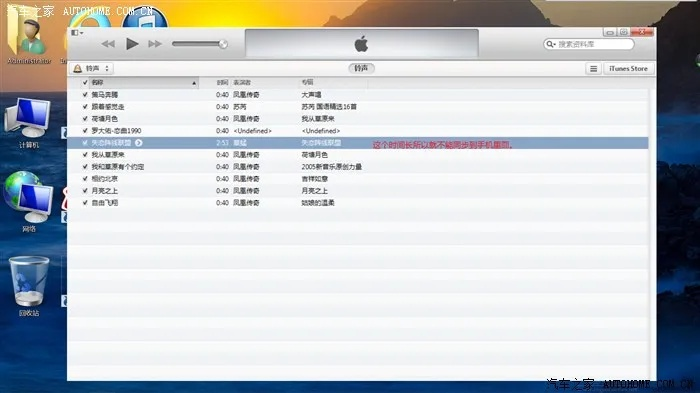Toggle the name column sort arrow
700x393 pixels.
pos(194,83)
